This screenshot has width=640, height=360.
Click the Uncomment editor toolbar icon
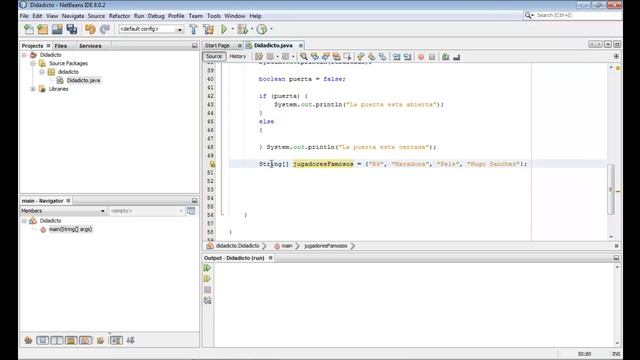point(457,57)
